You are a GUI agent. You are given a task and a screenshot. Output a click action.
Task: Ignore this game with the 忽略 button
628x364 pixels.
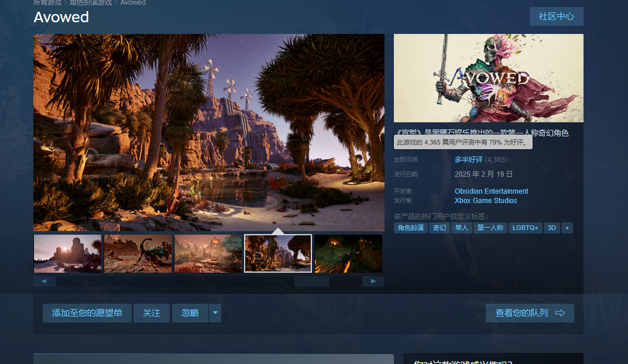(x=188, y=313)
